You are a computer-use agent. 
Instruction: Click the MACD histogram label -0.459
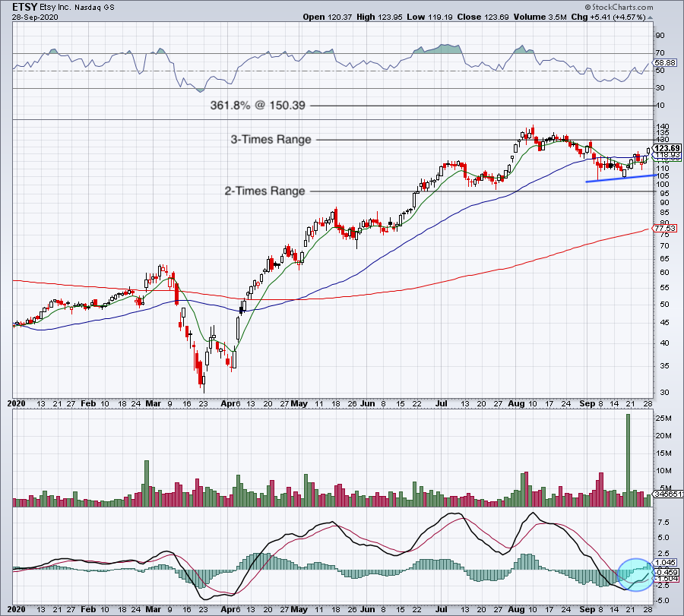pyautogui.click(x=666, y=573)
